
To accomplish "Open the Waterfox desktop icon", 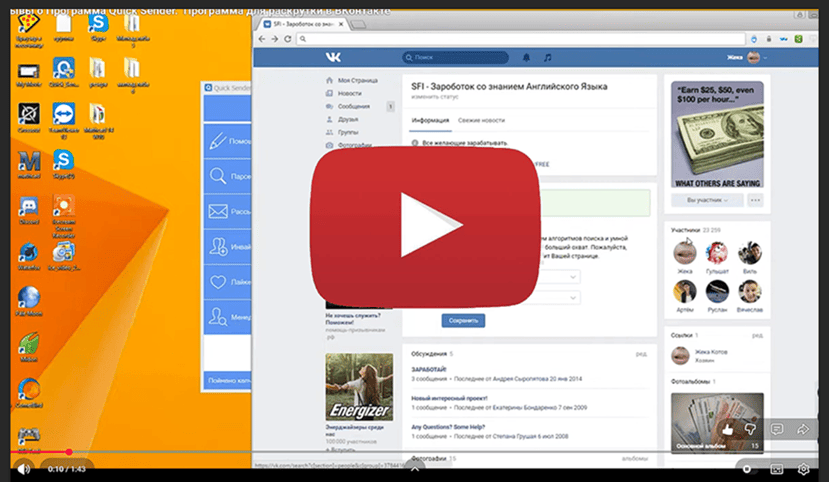I will click(x=29, y=257).
